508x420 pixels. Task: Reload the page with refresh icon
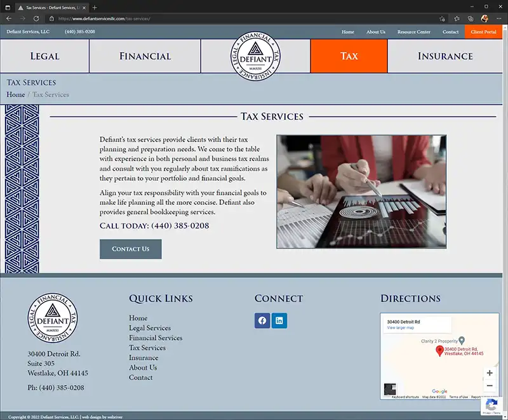pos(36,18)
